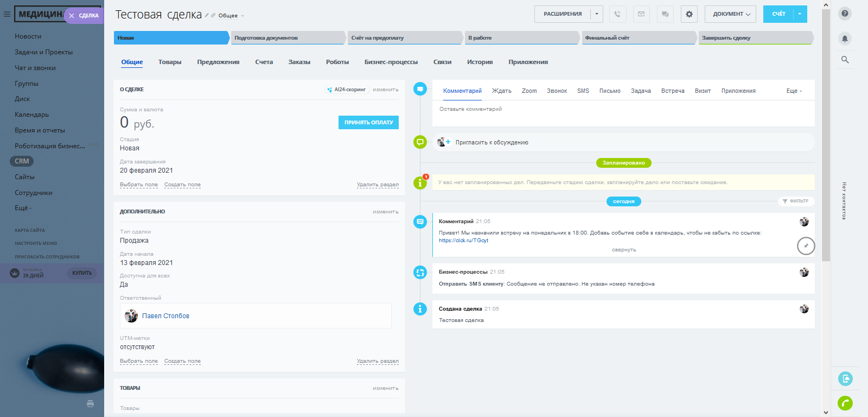This screenshot has width=868, height=417.
Task: Click the green phone dialer button
Action: click(845, 403)
